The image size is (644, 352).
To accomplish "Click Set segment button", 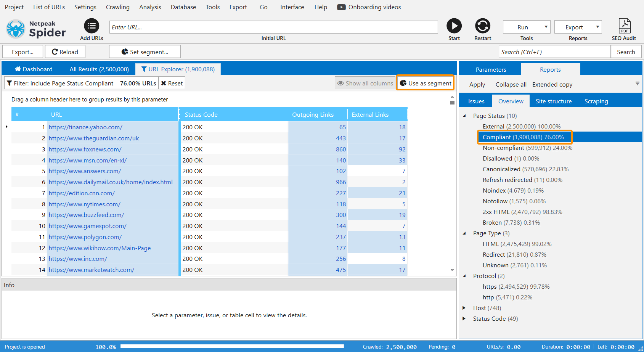I will click(x=145, y=52).
